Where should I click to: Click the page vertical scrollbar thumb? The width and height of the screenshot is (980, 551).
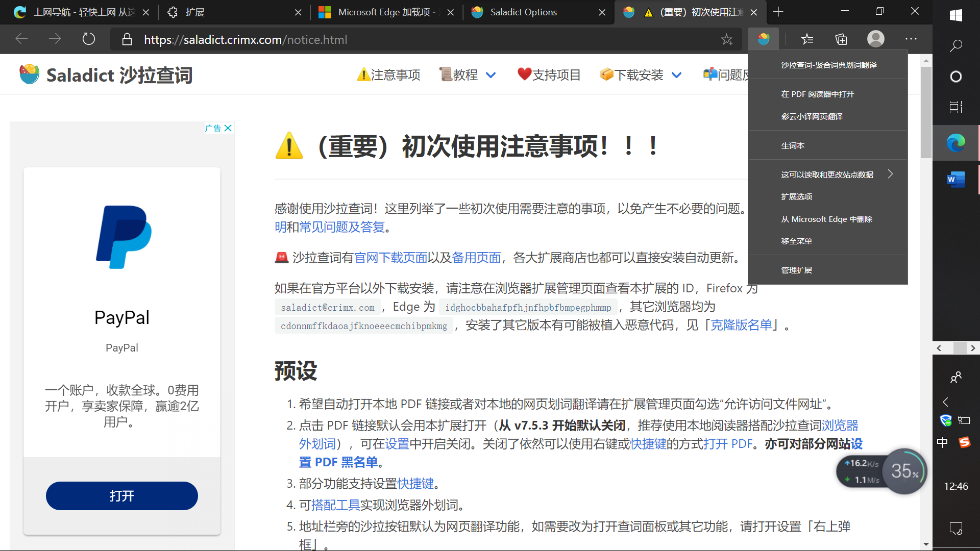[925, 112]
